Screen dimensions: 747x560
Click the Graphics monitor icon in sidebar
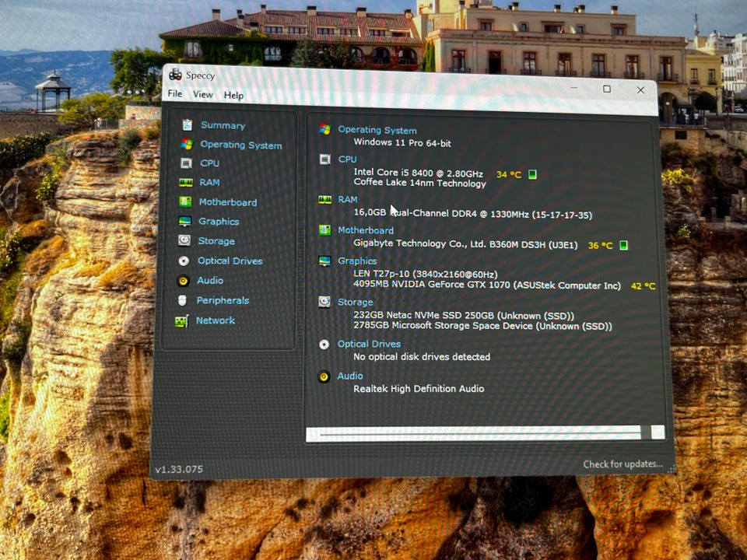coord(185,221)
